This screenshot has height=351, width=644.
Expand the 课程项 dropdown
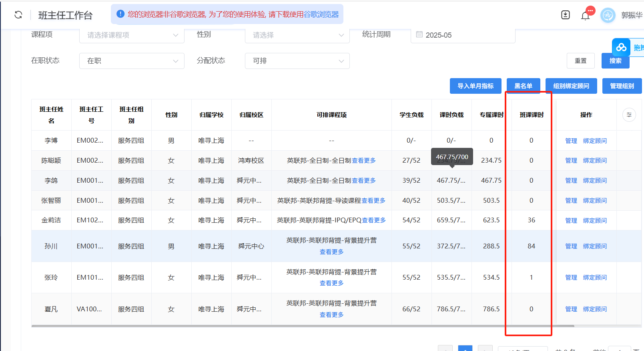pos(132,35)
